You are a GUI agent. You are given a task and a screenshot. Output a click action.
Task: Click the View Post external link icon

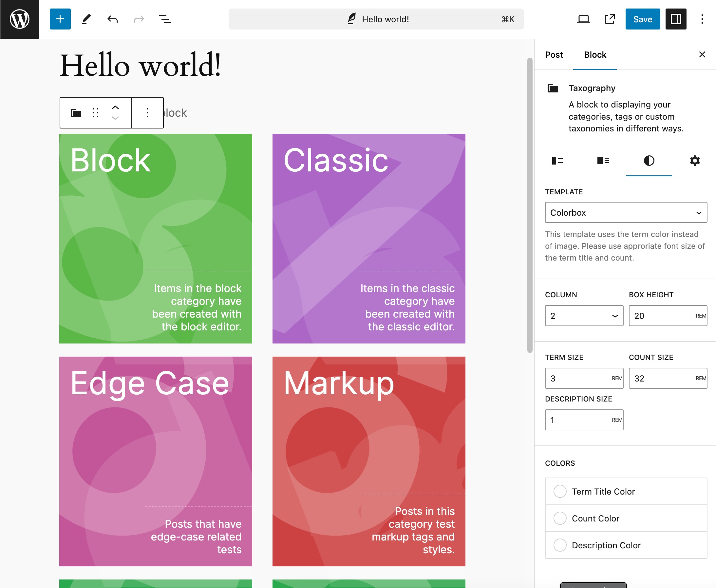click(x=609, y=19)
